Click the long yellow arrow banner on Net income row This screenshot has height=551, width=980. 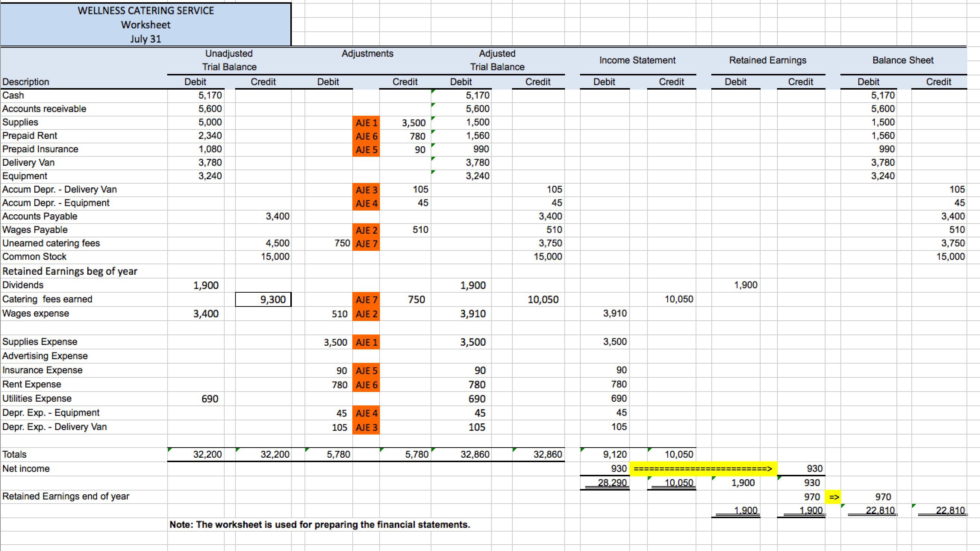tap(703, 469)
